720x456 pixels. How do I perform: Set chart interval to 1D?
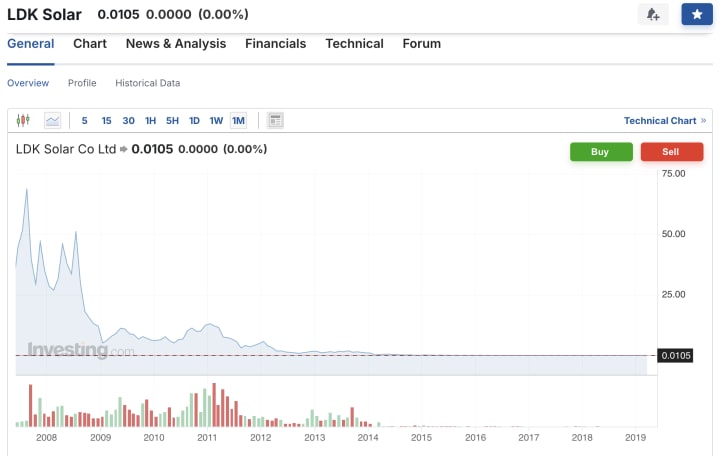coord(194,121)
